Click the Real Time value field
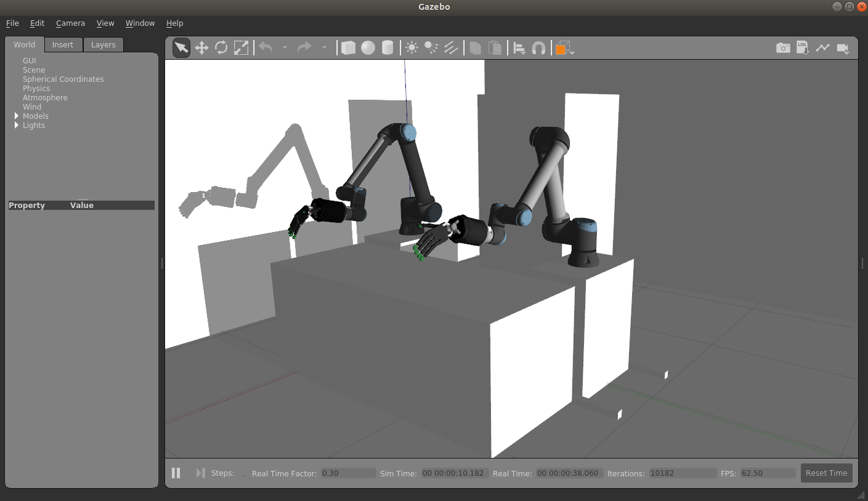The image size is (868, 501). [569, 473]
